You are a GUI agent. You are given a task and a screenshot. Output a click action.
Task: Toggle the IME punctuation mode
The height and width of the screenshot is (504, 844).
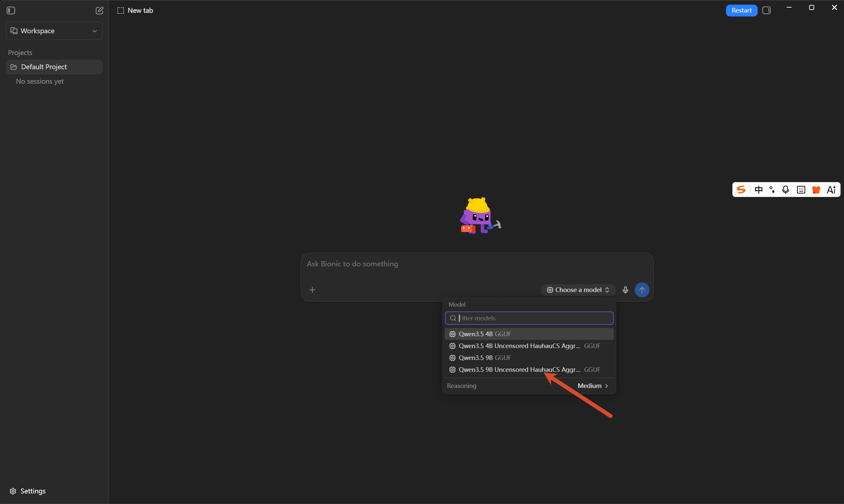click(x=772, y=190)
